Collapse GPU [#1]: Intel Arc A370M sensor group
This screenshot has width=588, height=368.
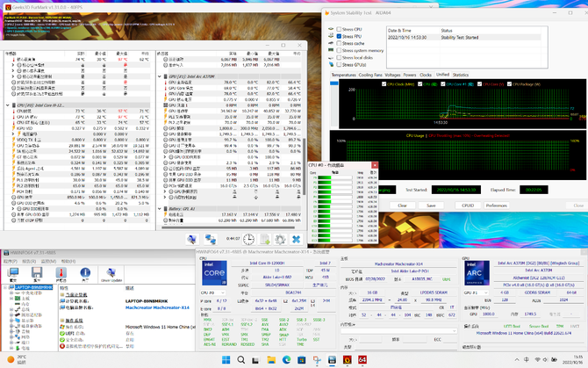tap(160, 76)
